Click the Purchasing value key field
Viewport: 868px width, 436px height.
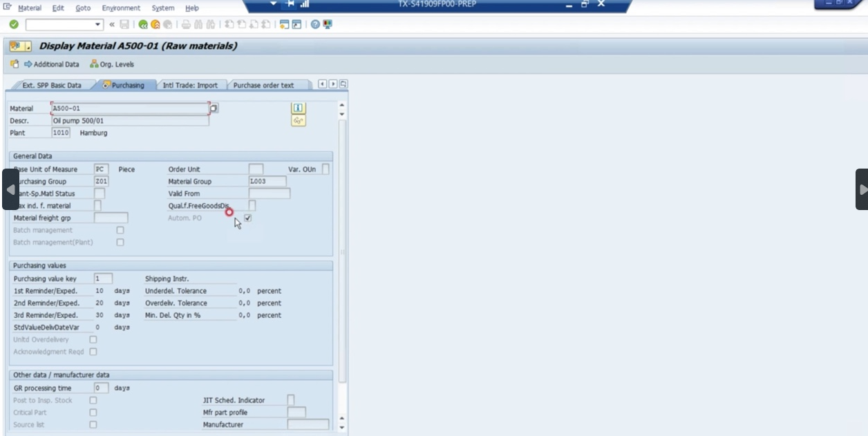tap(103, 278)
